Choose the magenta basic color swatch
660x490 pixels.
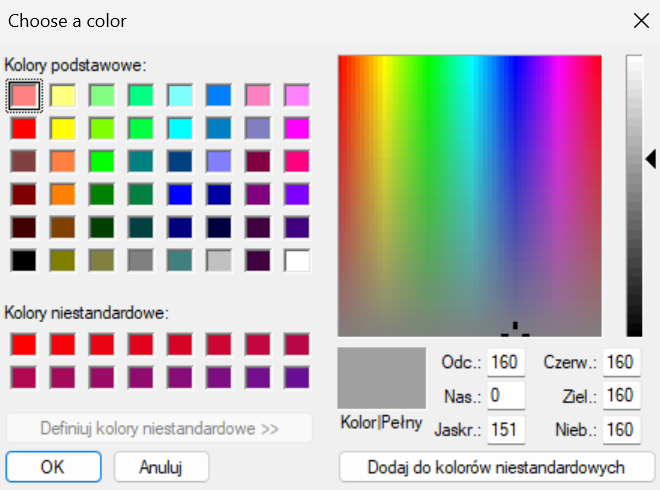click(297, 129)
